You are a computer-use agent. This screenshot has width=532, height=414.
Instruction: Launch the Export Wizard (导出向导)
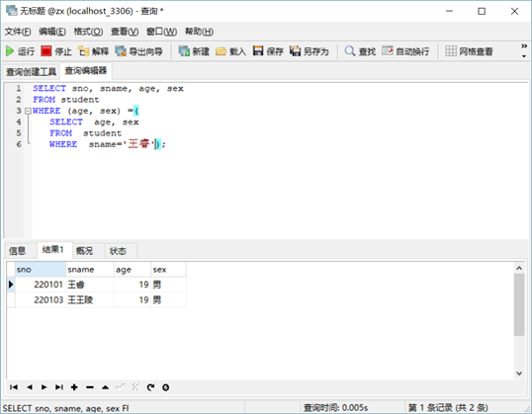click(x=121, y=51)
